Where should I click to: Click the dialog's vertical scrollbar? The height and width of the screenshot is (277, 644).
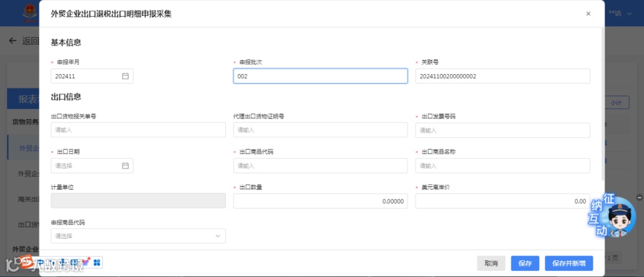(x=602, y=105)
